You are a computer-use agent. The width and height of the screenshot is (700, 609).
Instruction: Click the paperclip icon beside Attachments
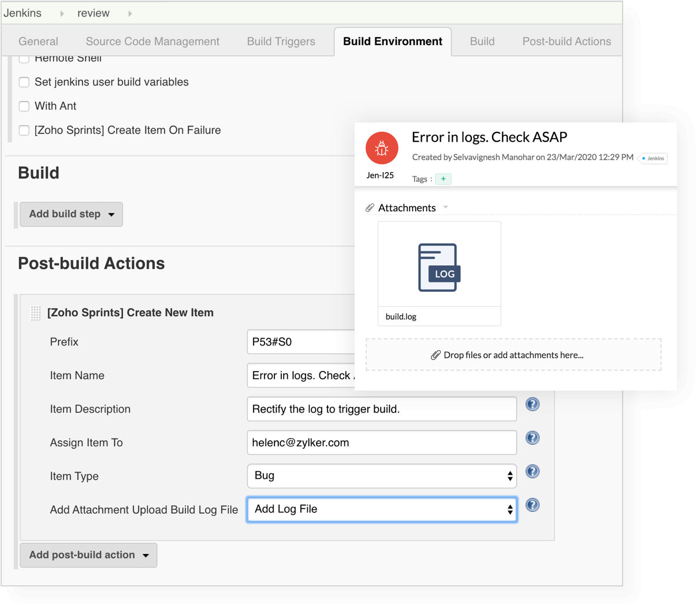point(370,208)
